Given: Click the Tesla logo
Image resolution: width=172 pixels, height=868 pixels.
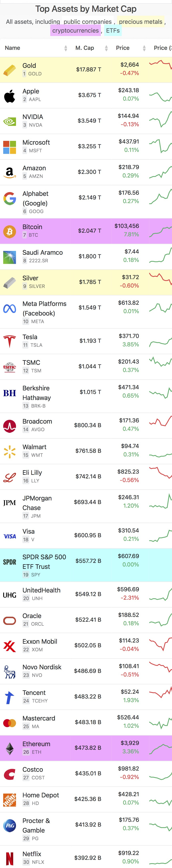Looking at the screenshot, I should point(10,340).
